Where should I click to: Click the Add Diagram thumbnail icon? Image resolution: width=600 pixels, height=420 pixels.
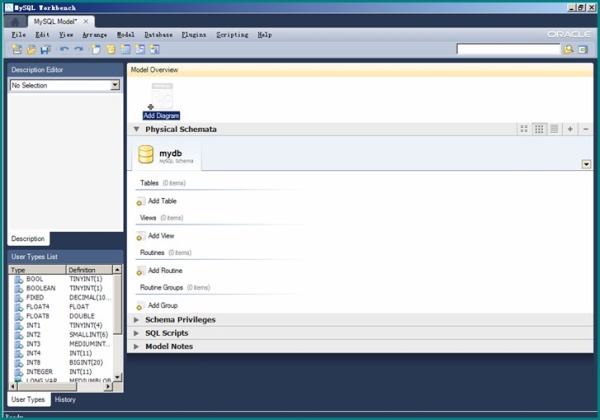161,96
